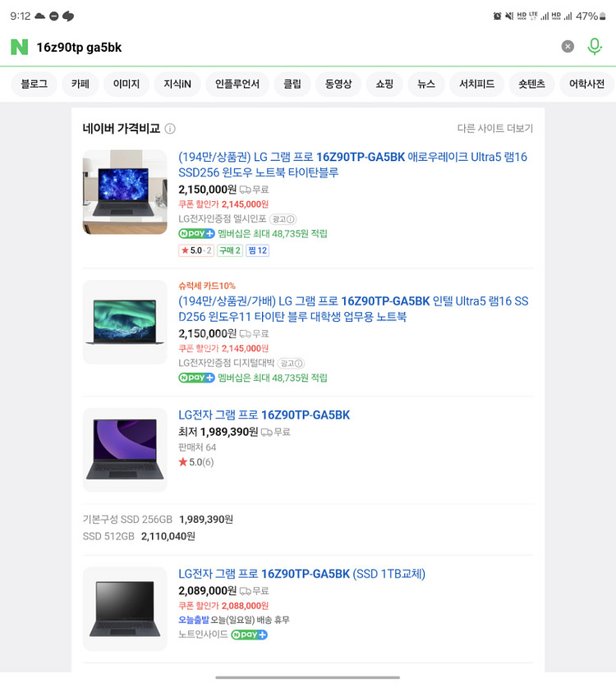The width and height of the screenshot is (616, 683).
Task: Open the 타이탄 블루 대학생 업무용 노트북 link
Action: pos(353,309)
